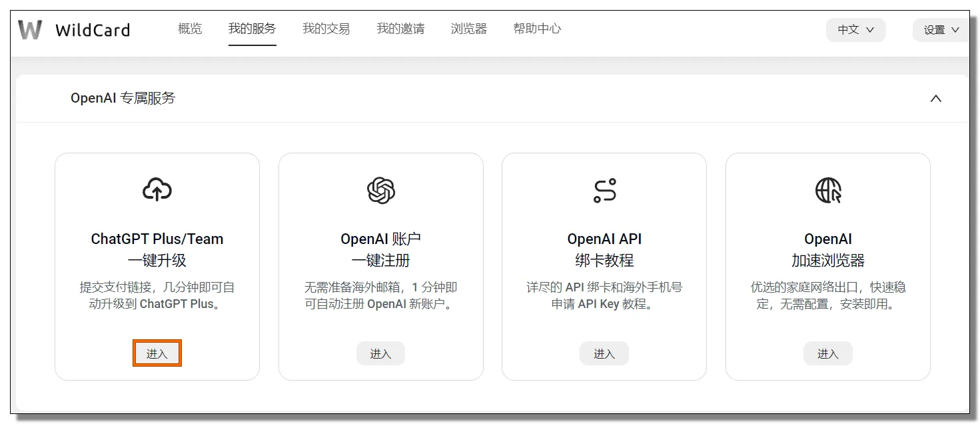Click the OpenAI logo icon on account card

click(x=381, y=191)
